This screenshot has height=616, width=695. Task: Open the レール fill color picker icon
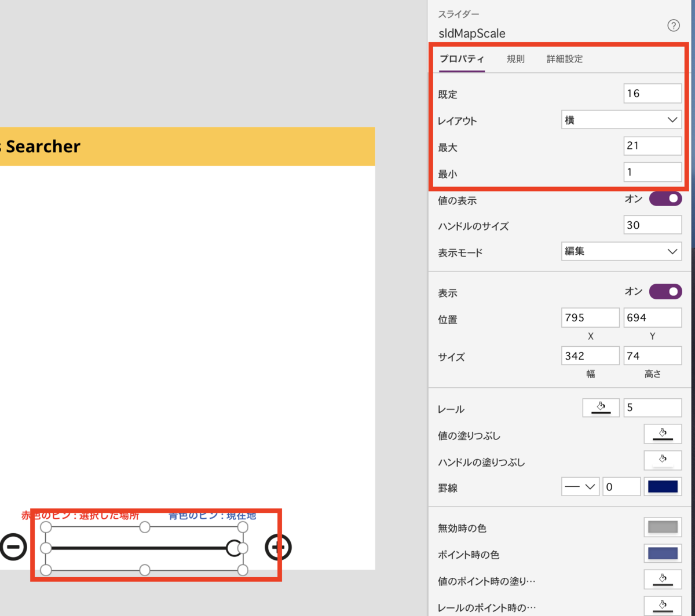[x=601, y=407]
